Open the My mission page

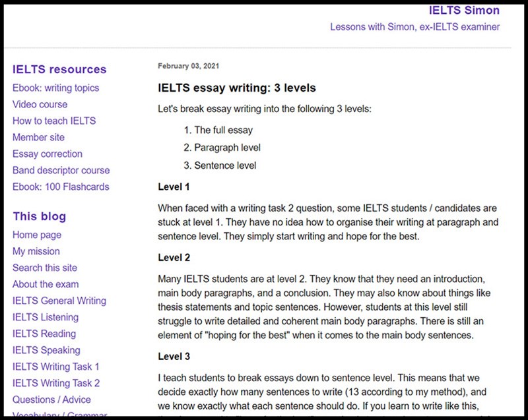pyautogui.click(x=36, y=251)
